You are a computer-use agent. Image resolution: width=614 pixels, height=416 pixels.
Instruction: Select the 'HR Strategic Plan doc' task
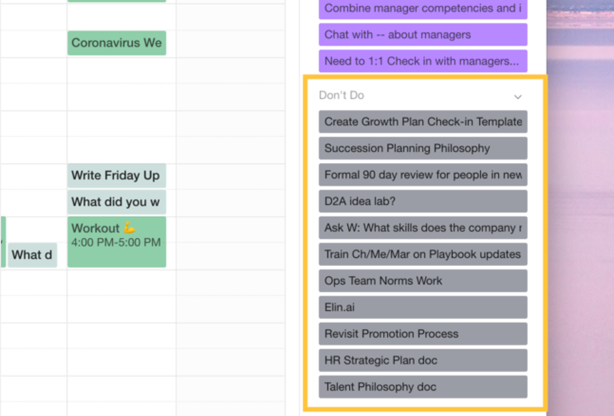(x=423, y=360)
